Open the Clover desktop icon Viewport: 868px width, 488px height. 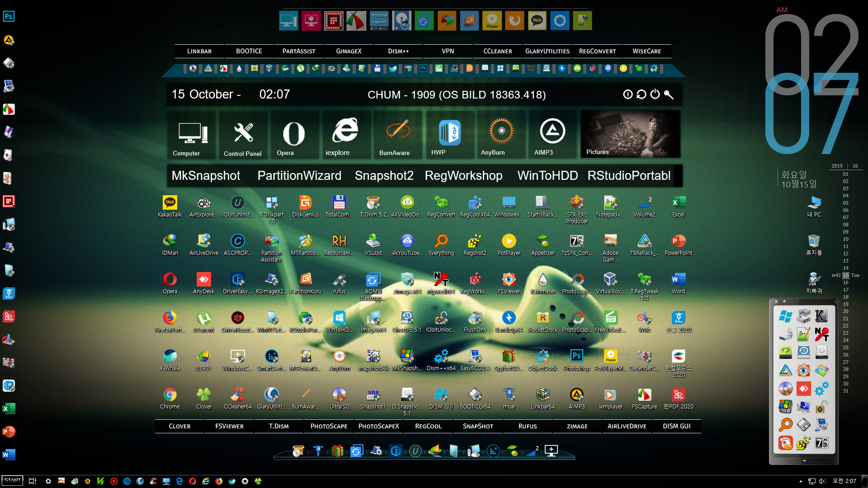click(x=203, y=399)
